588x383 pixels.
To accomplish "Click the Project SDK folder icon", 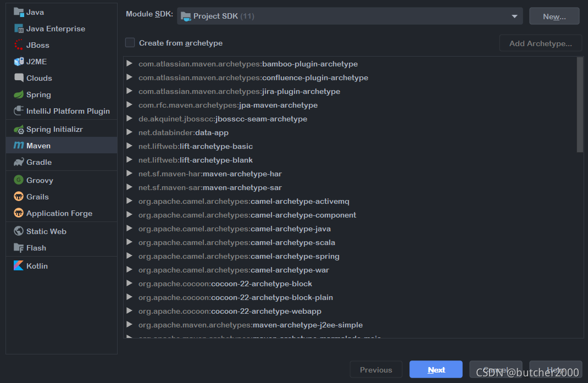I will 186,16.
